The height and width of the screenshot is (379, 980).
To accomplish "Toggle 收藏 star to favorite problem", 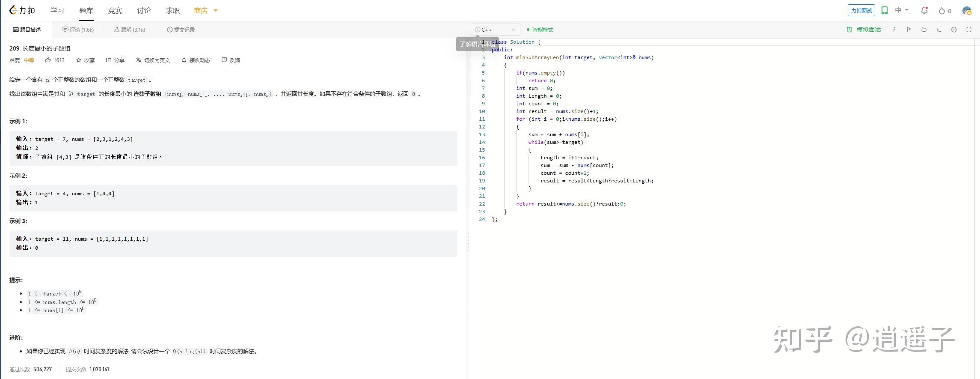I will coord(85,60).
